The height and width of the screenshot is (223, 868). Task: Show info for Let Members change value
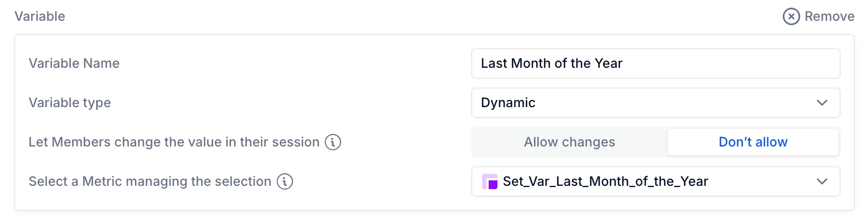click(333, 142)
